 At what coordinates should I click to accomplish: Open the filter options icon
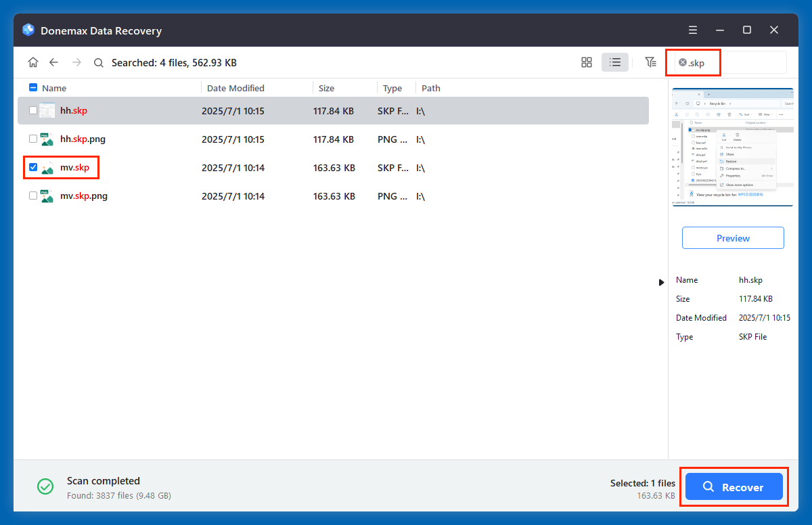650,62
